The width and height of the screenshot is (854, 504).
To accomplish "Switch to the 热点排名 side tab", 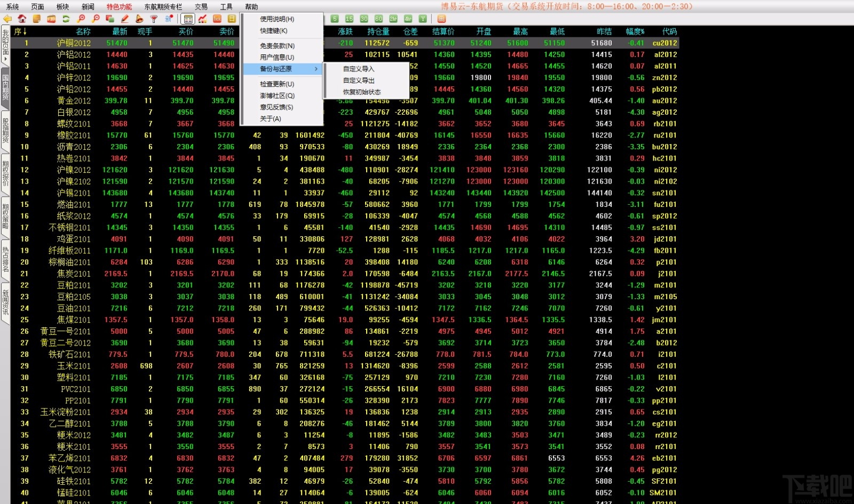I will (x=5, y=259).
